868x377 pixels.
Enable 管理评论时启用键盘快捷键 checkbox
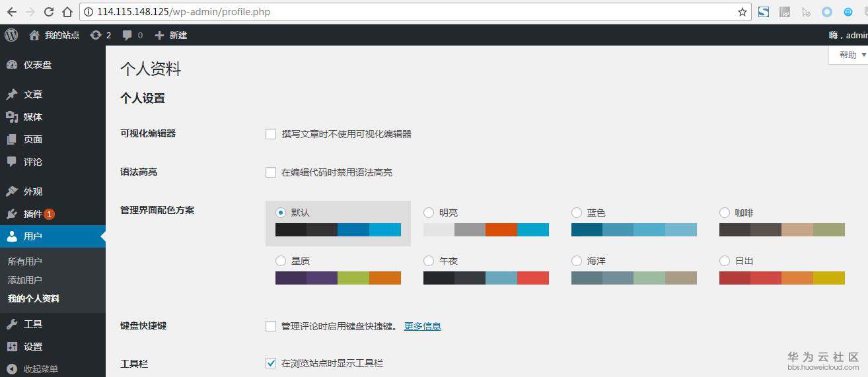point(271,326)
